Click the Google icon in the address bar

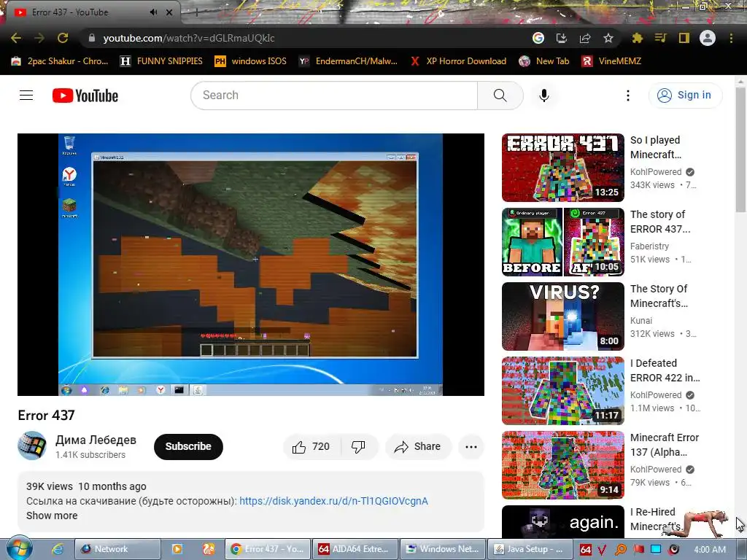(x=538, y=38)
